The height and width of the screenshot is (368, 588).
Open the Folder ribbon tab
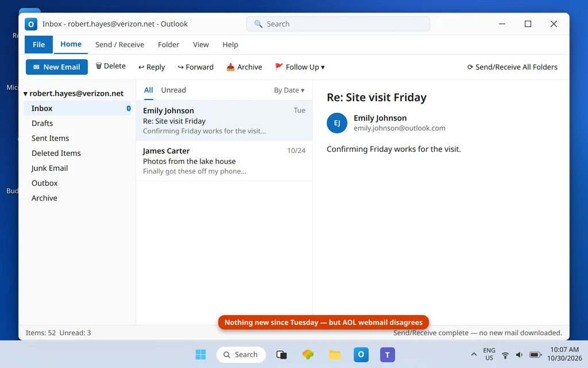pyautogui.click(x=168, y=45)
